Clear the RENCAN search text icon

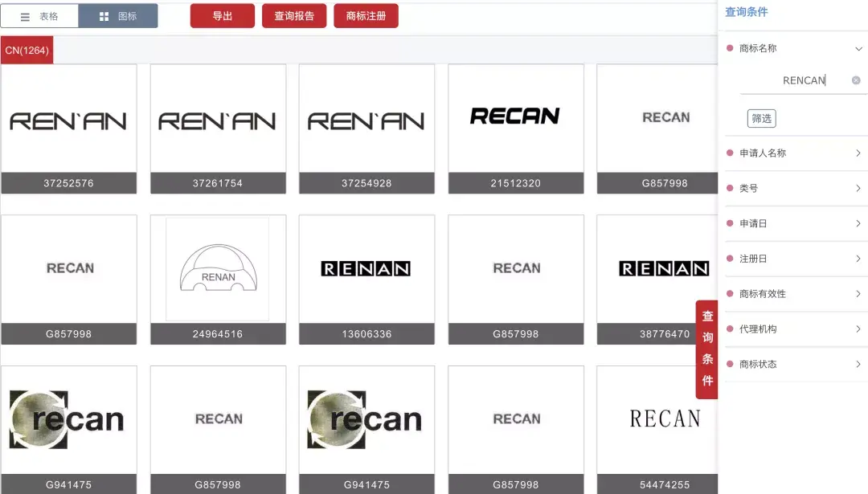pos(856,80)
